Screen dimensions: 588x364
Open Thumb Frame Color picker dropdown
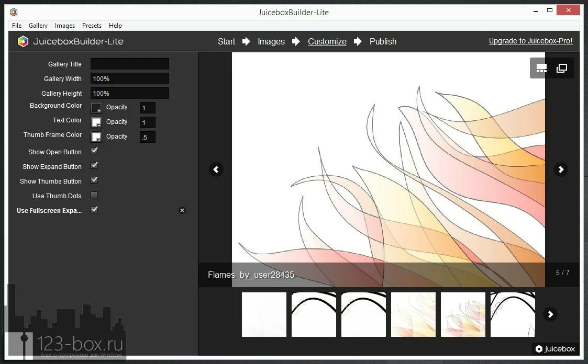pyautogui.click(x=96, y=137)
